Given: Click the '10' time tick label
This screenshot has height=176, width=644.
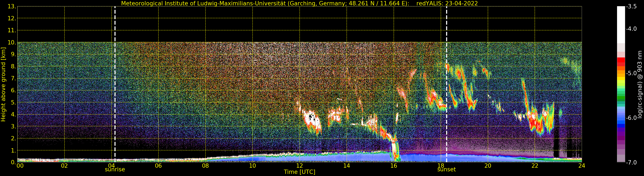Looking at the screenshot, I should (252, 166).
